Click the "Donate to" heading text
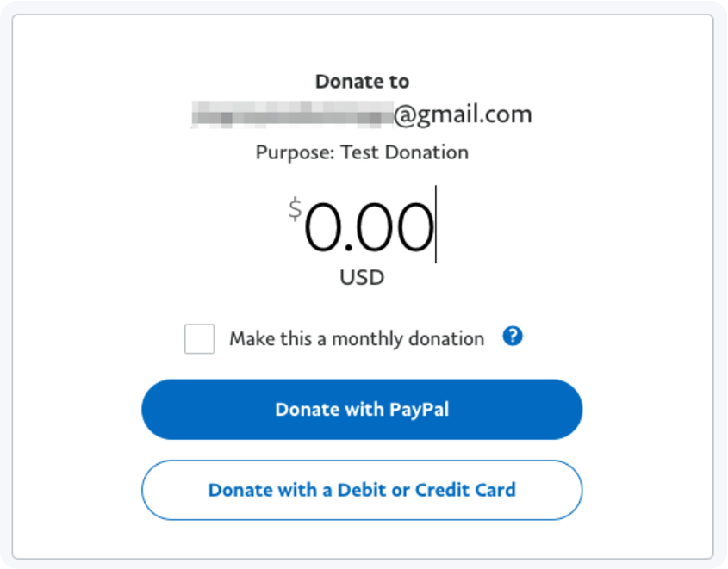728x569 pixels. (x=362, y=82)
